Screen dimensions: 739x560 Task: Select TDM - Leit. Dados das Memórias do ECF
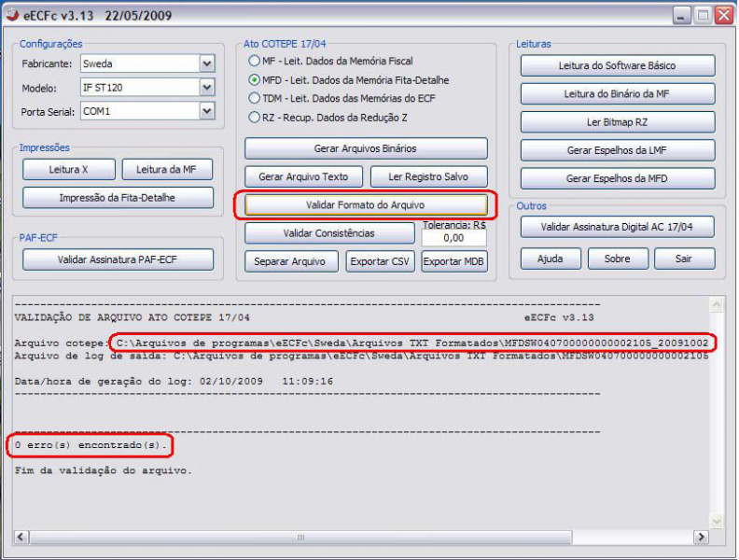(255, 98)
